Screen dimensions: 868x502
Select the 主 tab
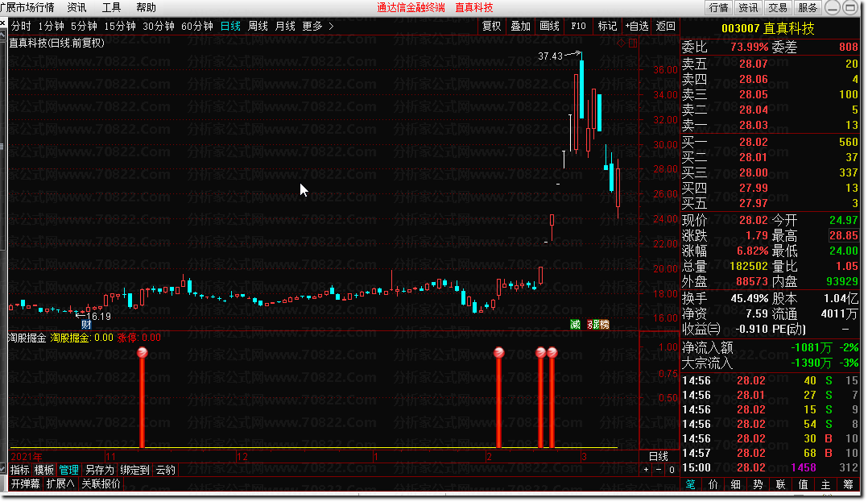tap(825, 484)
